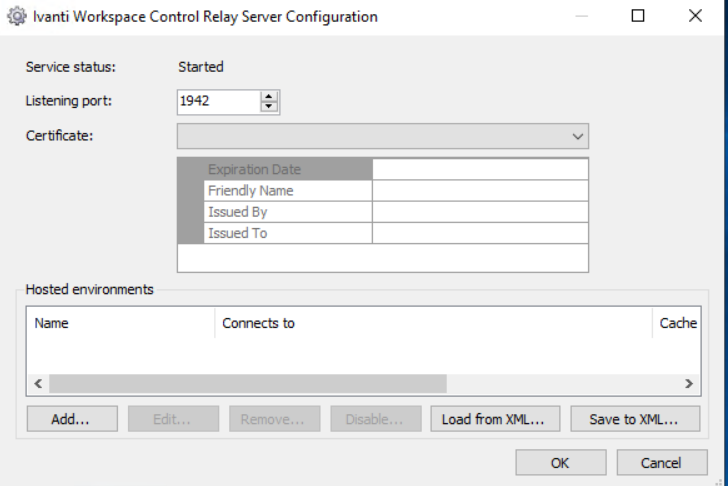Click the Listening port label
Image resolution: width=728 pixels, height=486 pixels.
point(69,101)
